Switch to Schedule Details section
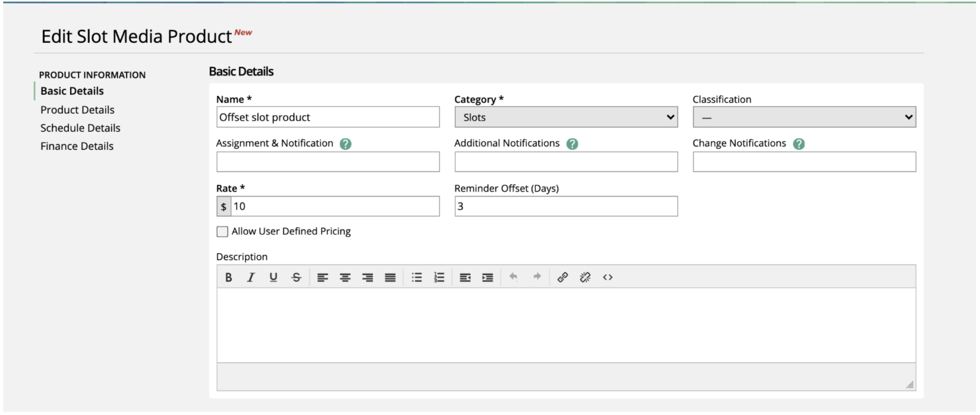Viewport: 980px width, 415px height. pos(80,128)
